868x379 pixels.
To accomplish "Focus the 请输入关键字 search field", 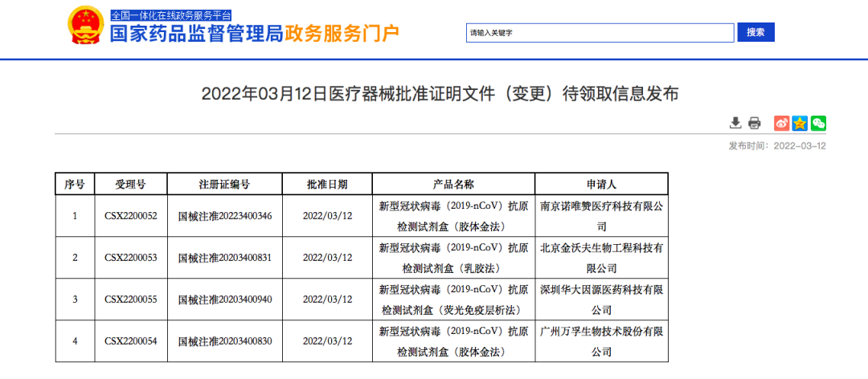I will (600, 33).
